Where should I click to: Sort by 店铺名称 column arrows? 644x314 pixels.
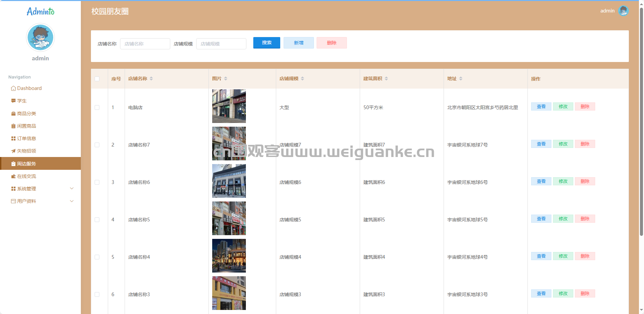[x=151, y=78]
